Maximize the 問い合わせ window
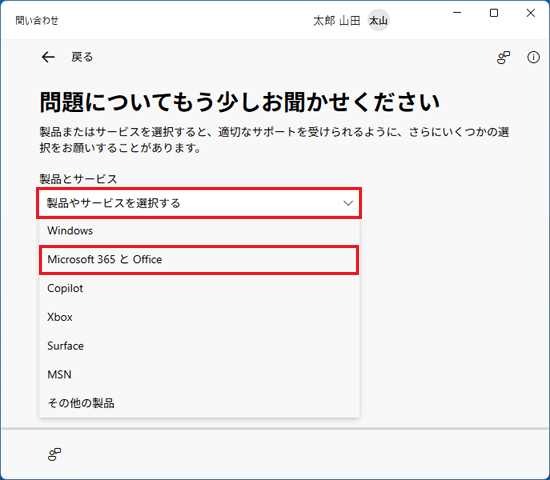The width and height of the screenshot is (550, 480). 494,13
